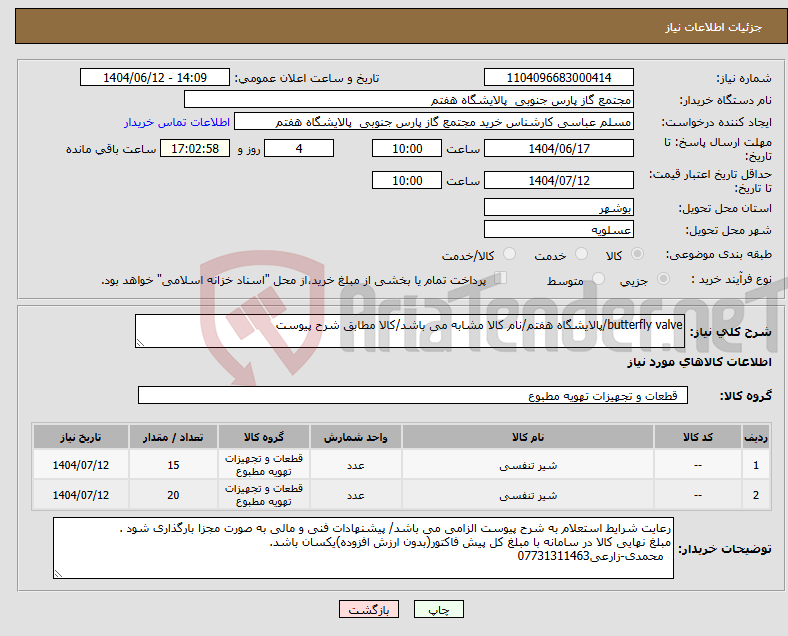
Task: Click the buyer organization name field
Action: tap(409, 99)
